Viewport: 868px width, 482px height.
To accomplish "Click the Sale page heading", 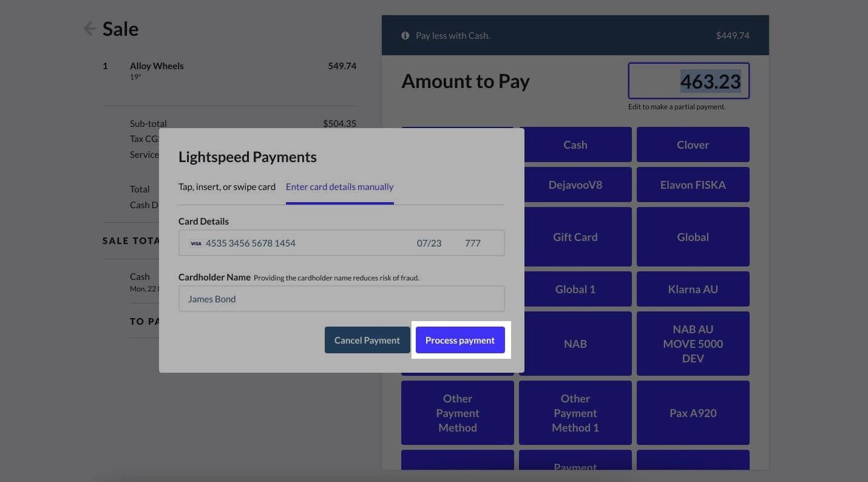I will click(120, 29).
